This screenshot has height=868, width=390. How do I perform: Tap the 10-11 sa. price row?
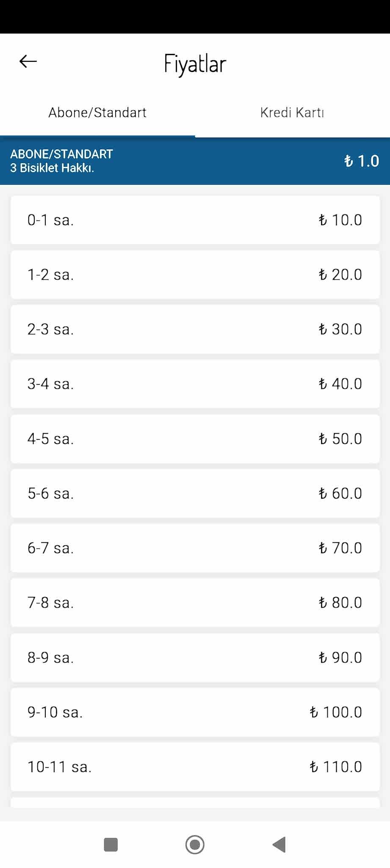(x=195, y=767)
